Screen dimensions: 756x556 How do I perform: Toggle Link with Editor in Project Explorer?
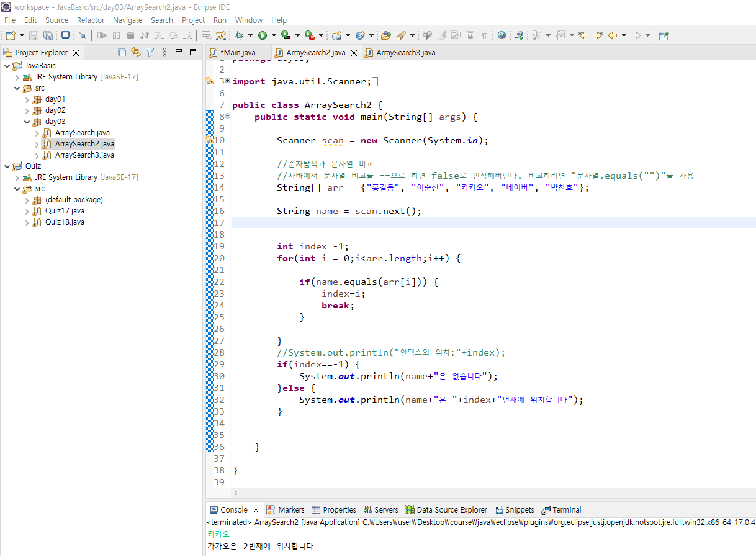(x=135, y=53)
